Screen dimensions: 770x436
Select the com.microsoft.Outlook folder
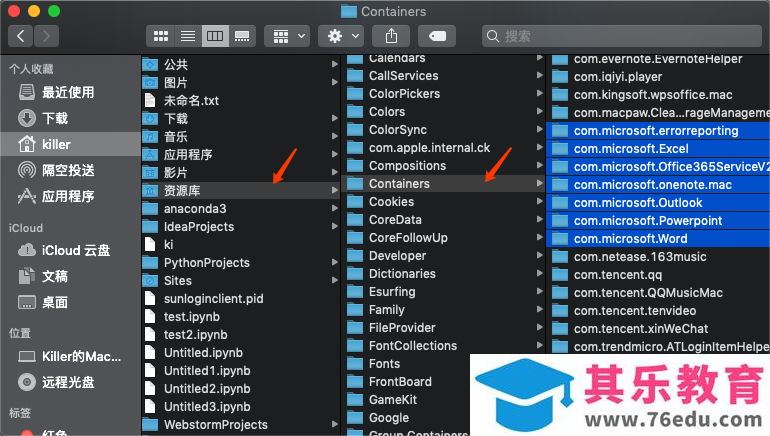click(x=659, y=203)
